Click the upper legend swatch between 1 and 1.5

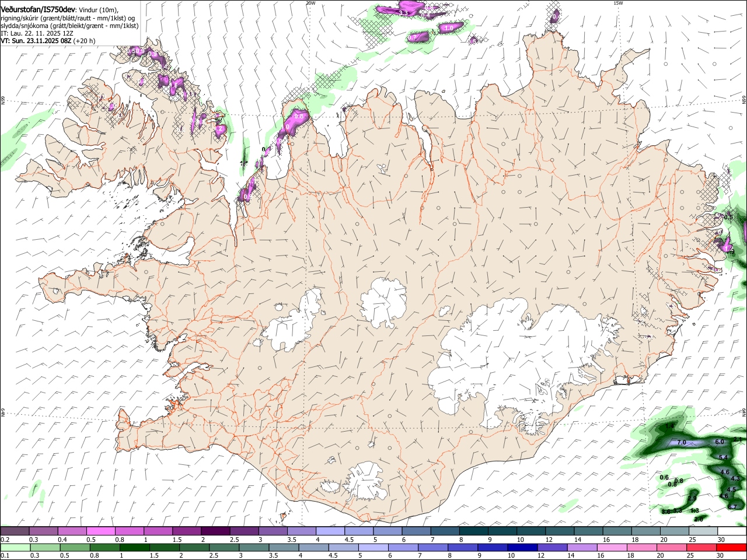[158, 531]
